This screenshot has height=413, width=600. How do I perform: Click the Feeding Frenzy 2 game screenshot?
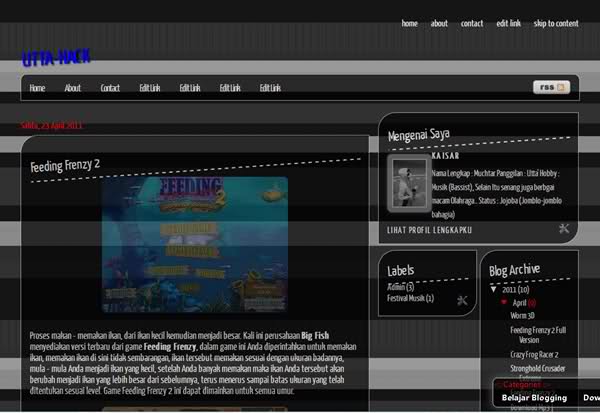click(195, 244)
